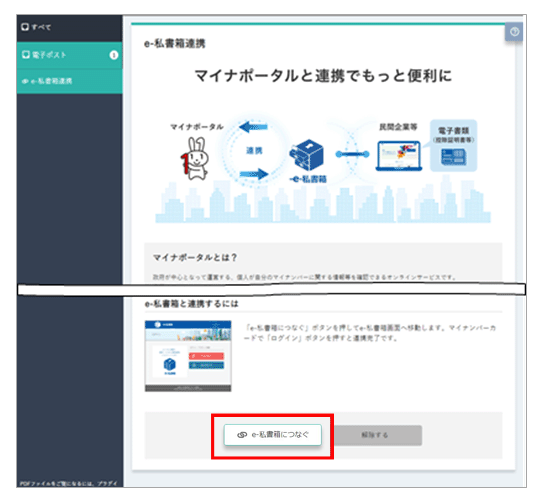This screenshot has height=500, width=550.
Task: Click the e-私書箱につなぐ button
Action: tap(273, 435)
